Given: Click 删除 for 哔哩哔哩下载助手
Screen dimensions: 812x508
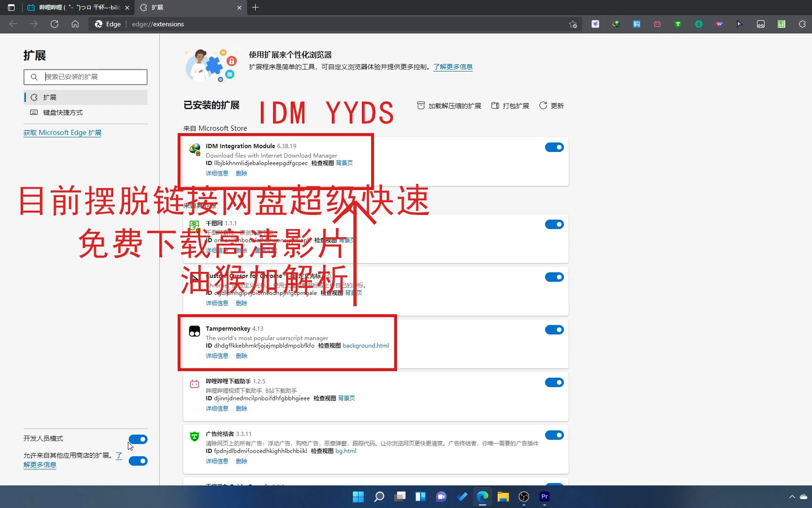Looking at the screenshot, I should [242, 409].
